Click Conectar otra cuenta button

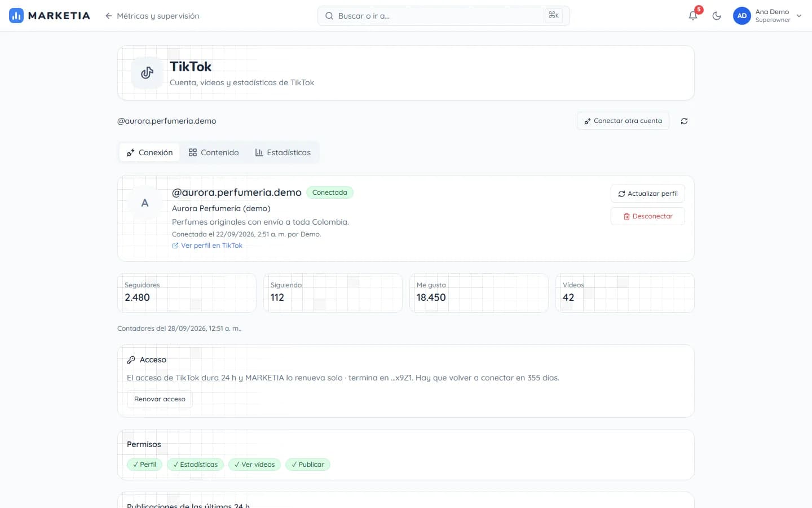click(623, 121)
